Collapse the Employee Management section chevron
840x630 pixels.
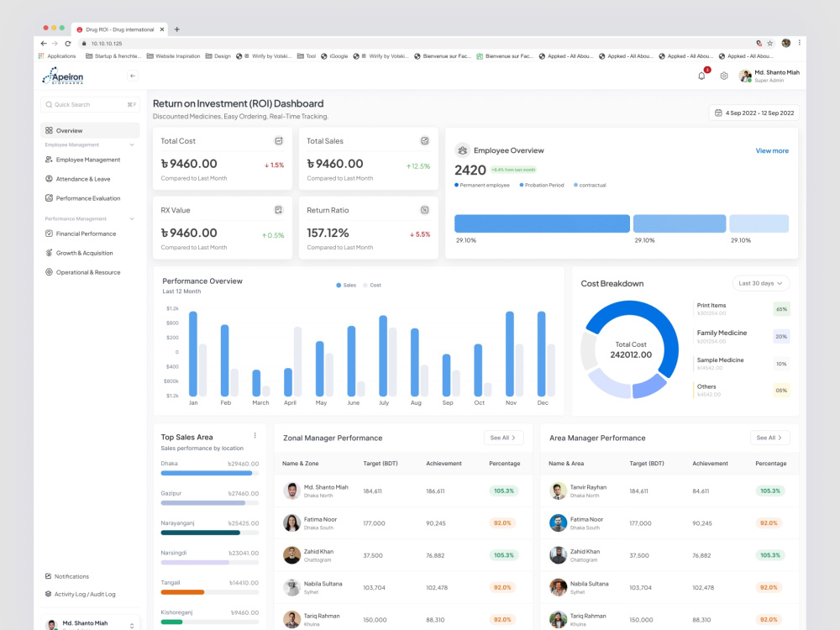[x=132, y=144]
